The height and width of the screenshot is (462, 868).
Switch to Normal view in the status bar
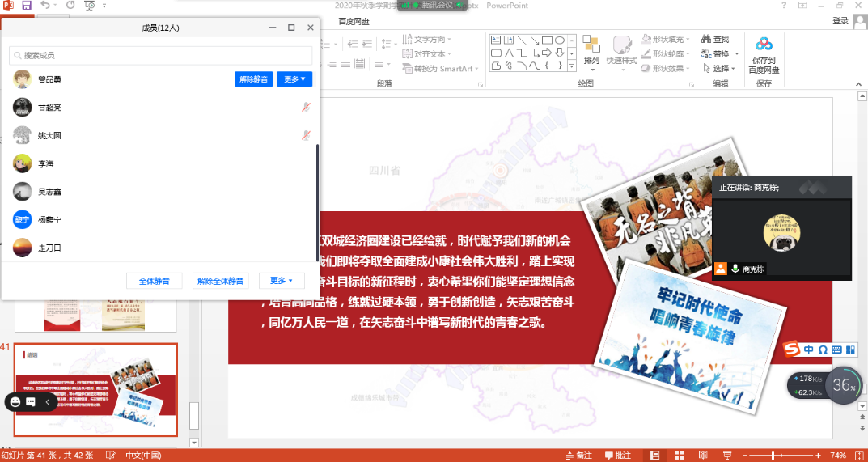click(x=655, y=456)
